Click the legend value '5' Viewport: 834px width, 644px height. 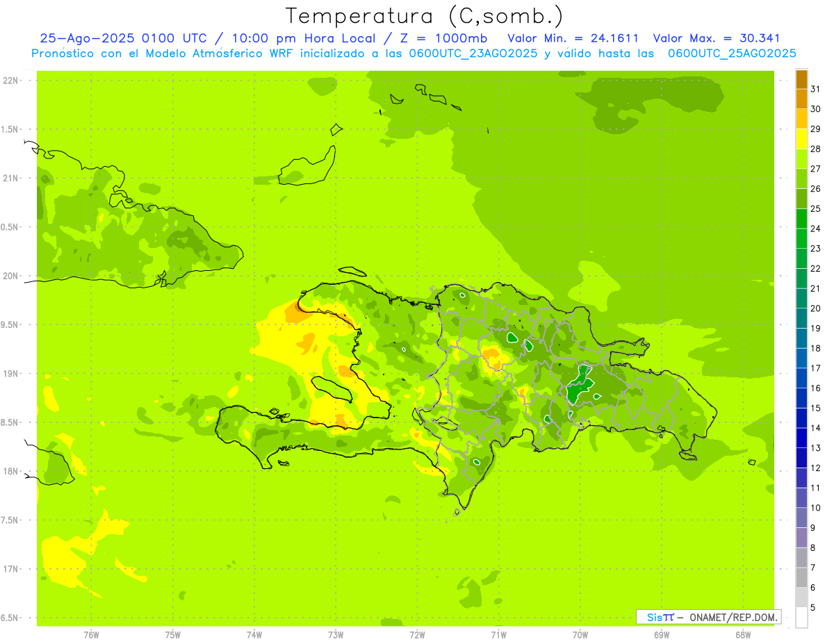click(x=813, y=608)
